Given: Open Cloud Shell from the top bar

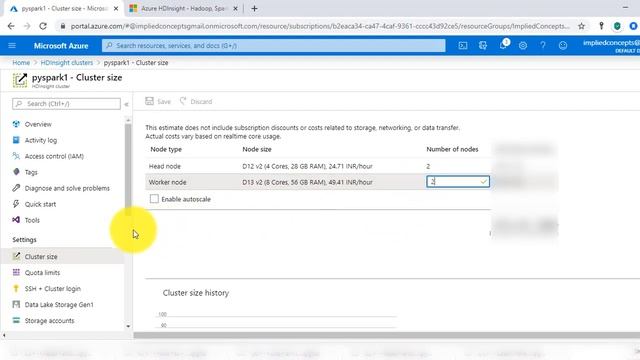Looking at the screenshot, I should pyautogui.click(x=462, y=45).
